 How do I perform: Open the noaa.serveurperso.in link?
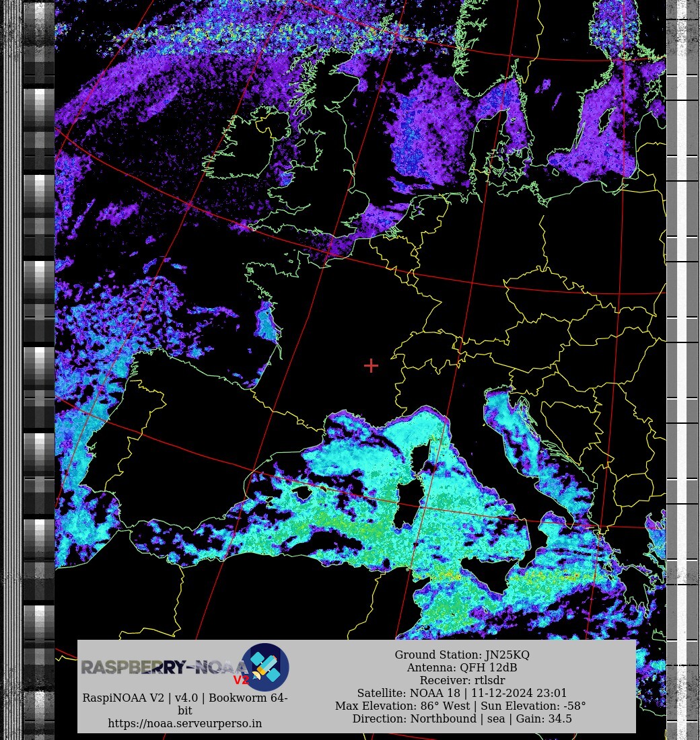click(x=185, y=723)
